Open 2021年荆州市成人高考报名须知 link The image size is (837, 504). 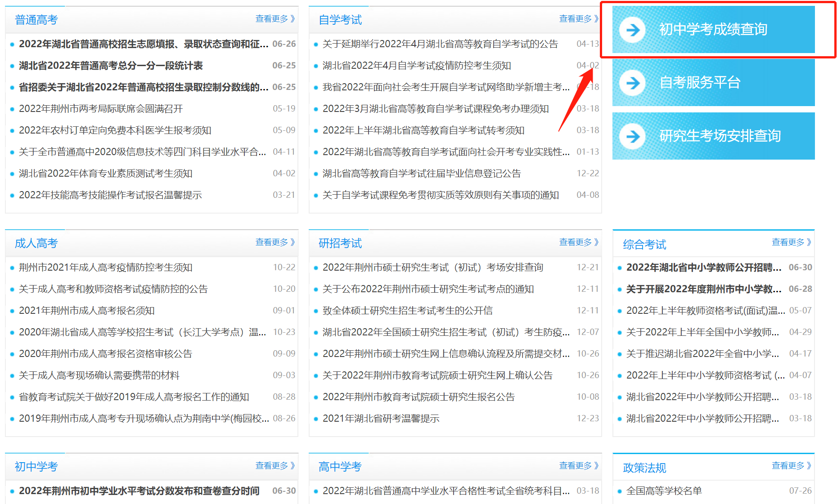coord(87,311)
